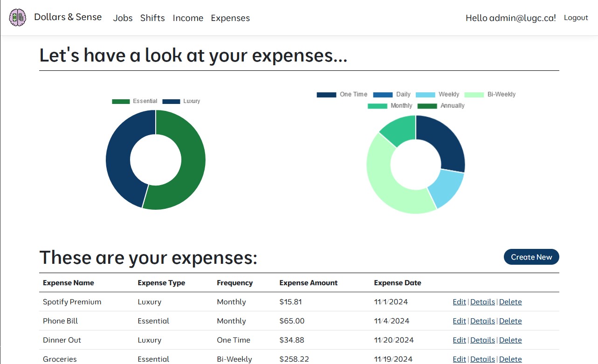The image size is (598, 364).
Task: Click the Bi-Weekly legend swatch
Action: coord(474,94)
